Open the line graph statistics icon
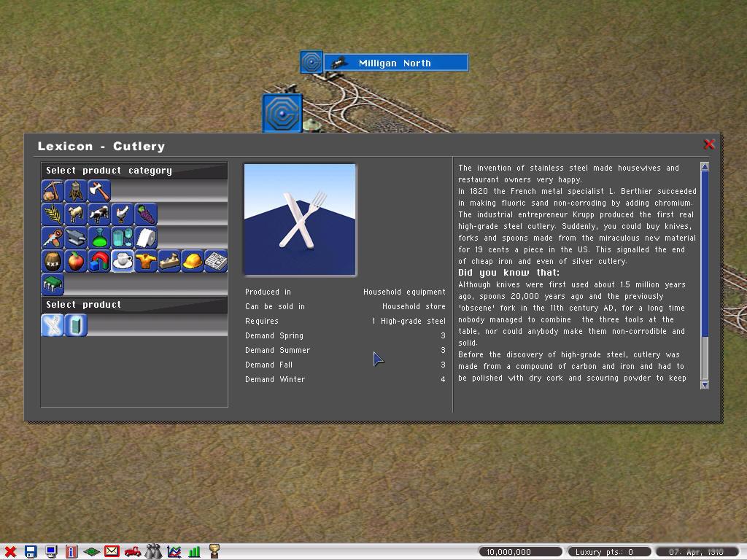Viewport: 747px width, 560px height. coord(174,552)
